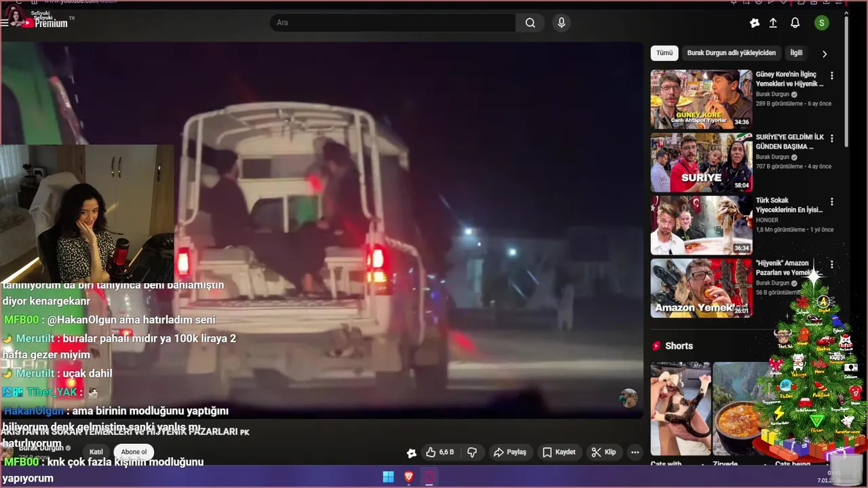The width and height of the screenshot is (868, 488).
Task: Click sparkle Ask icon beside like button
Action: (411, 453)
